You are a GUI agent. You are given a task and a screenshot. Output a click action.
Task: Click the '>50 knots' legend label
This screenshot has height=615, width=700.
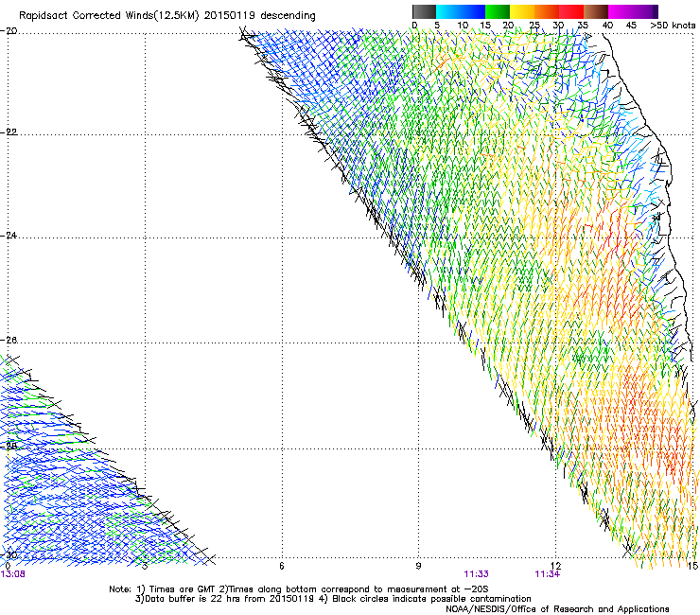point(673,26)
